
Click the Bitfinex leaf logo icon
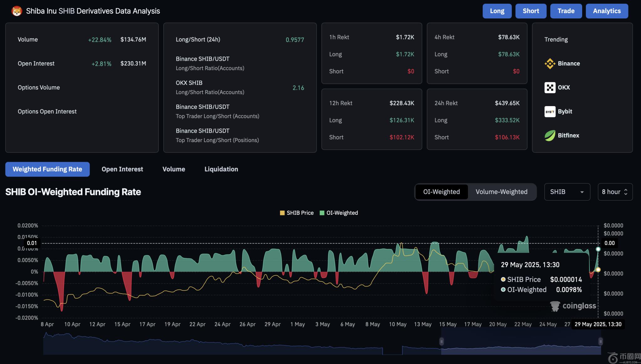[x=550, y=136]
